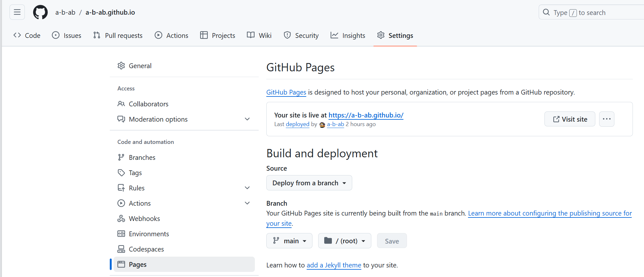Screen dimensions: 644x277
Task: Click the Branches git-branch icon in sidebar
Action: 121,157
